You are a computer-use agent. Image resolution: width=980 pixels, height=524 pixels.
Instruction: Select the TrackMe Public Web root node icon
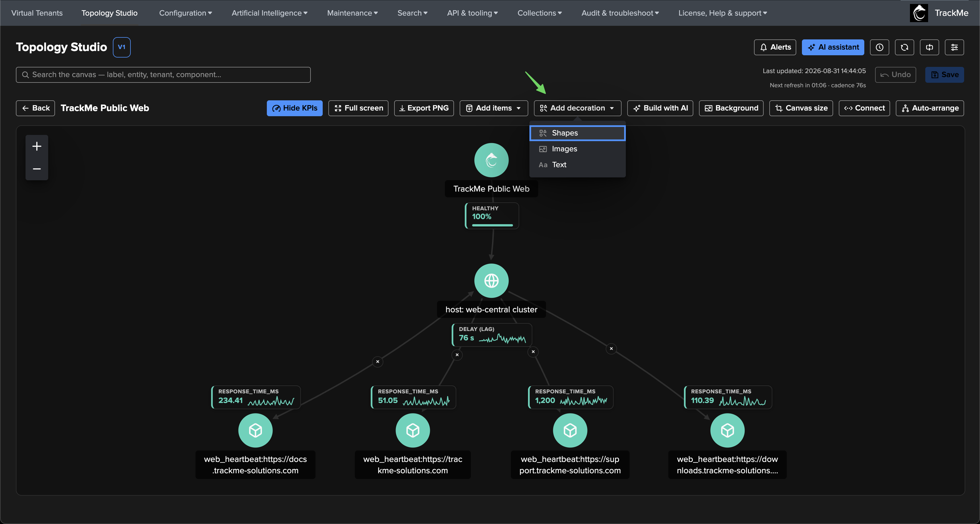[491, 160]
